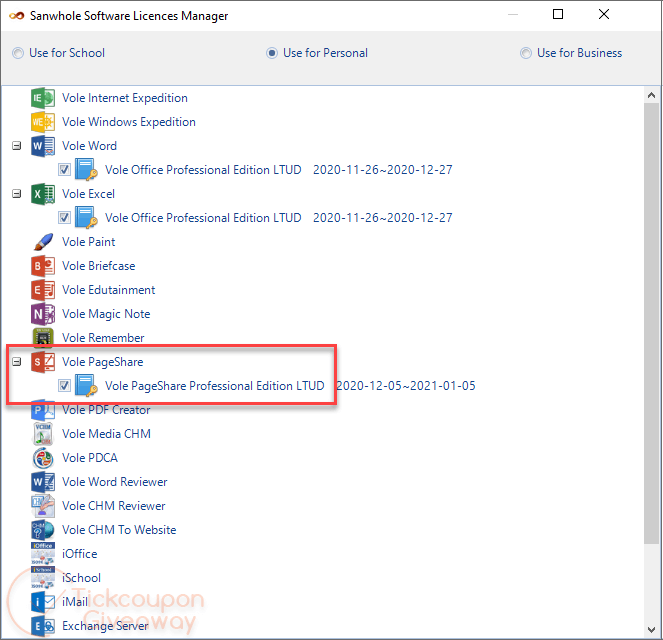Select the Use for Business radio button
This screenshot has width=663, height=640.
526,53
